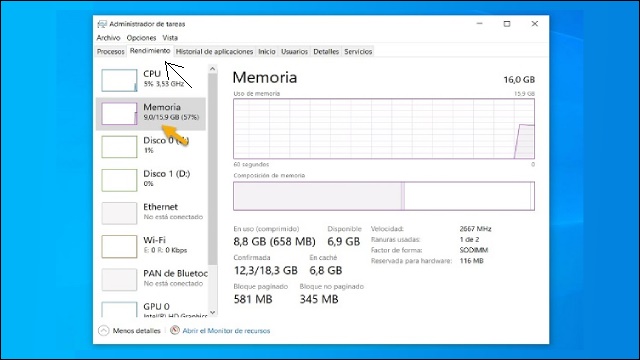The height and width of the screenshot is (360, 640).
Task: Click the 6,8 GB En caché value
Action: pos(326,270)
